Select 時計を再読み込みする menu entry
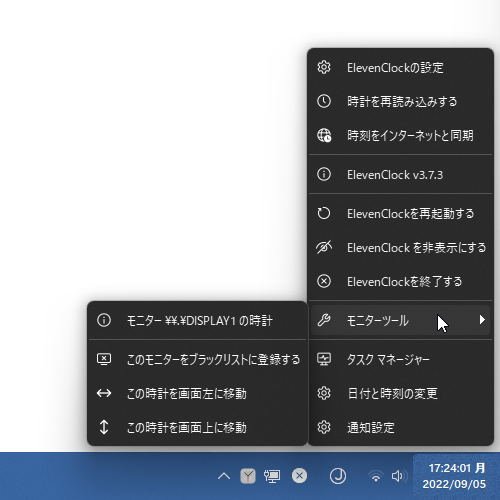 400,101
